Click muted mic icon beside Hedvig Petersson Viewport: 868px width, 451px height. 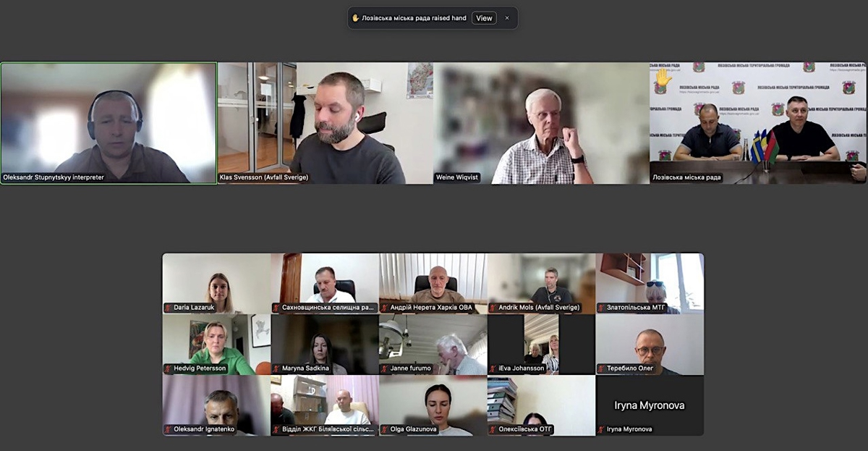click(168, 368)
